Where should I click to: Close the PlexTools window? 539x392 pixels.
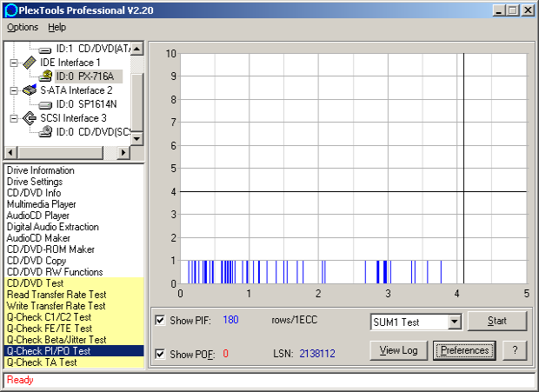tap(528, 10)
